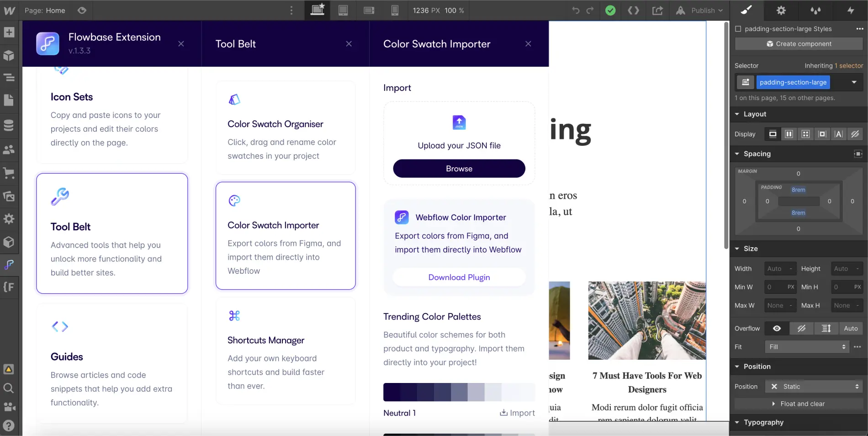
Task: Open the Fit Fill dropdown
Action: coord(807,347)
